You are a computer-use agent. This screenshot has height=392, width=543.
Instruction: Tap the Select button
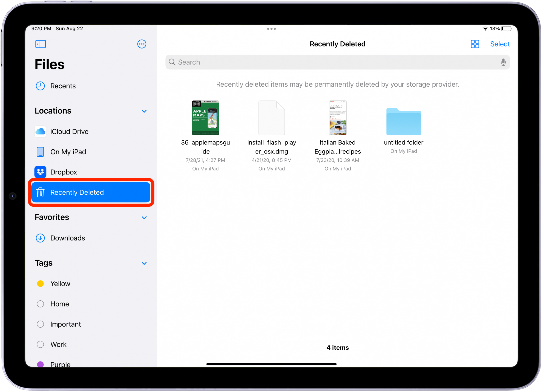tap(500, 44)
